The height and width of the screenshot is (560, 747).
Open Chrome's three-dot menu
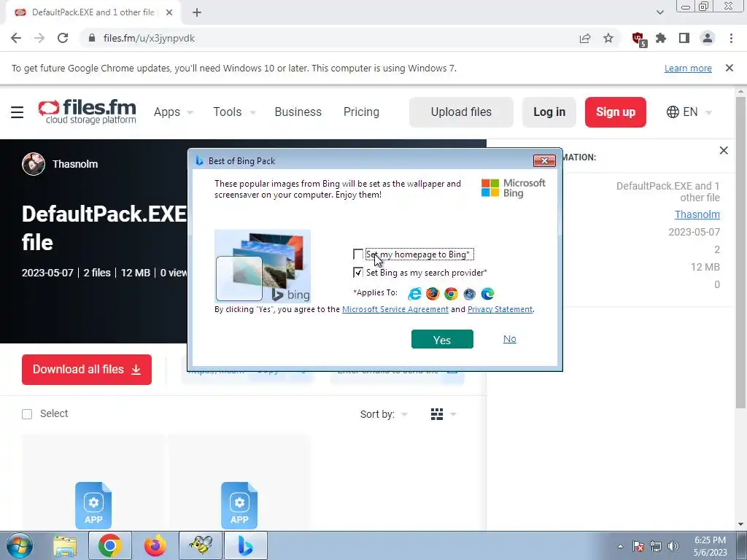731,38
